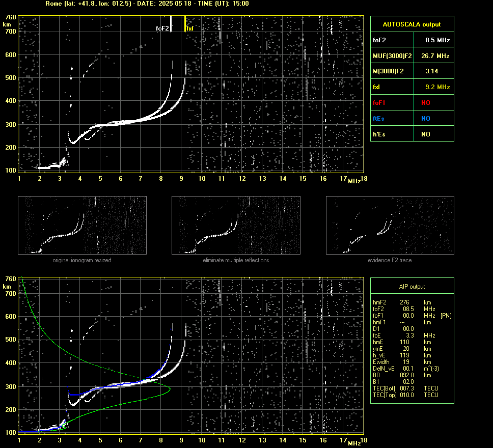The height and width of the screenshot is (448, 493).
Task: Click the Rome date and time header text
Action: [x=147, y=4]
